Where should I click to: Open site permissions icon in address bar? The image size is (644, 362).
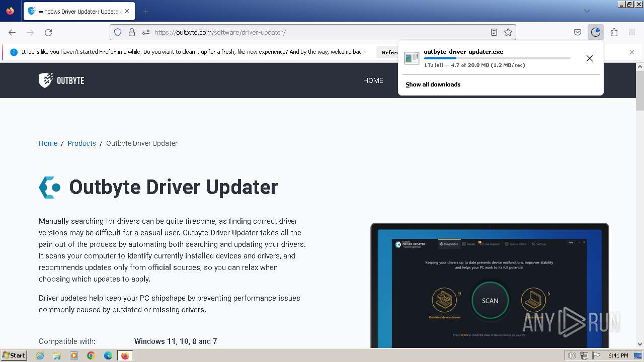pyautogui.click(x=146, y=32)
